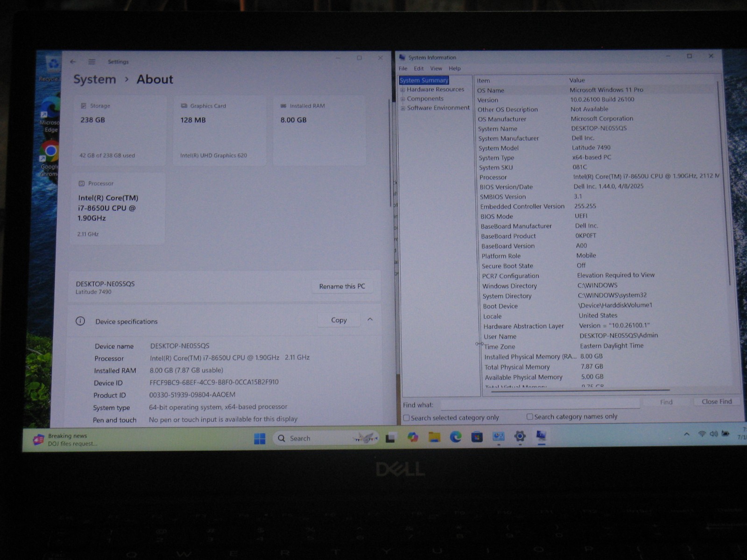Image resolution: width=747 pixels, height=560 pixels.
Task: Select the Windows Directory row
Action: click(x=603, y=286)
